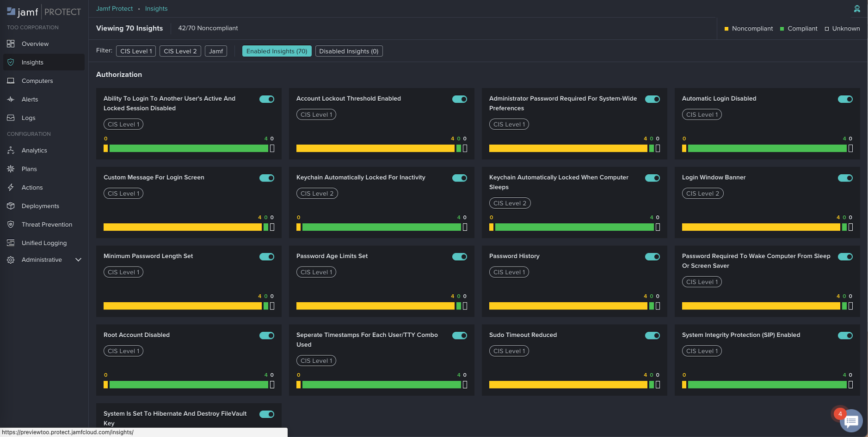Expand the Administrative menu chevron

78,260
